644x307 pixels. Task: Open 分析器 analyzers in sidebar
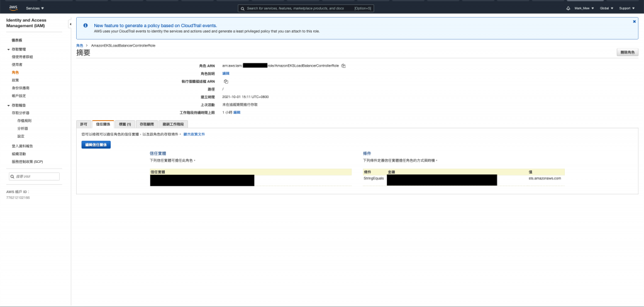tap(23, 128)
